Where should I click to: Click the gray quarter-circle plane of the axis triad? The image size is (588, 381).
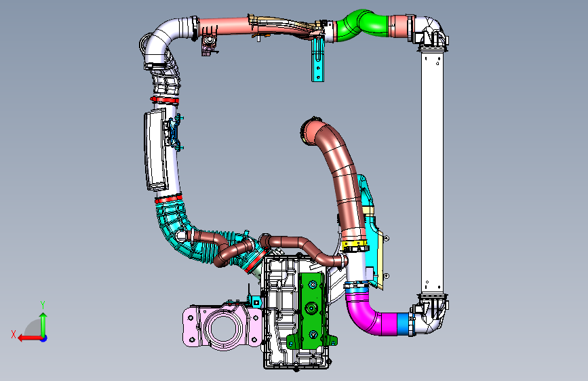click(x=34, y=328)
